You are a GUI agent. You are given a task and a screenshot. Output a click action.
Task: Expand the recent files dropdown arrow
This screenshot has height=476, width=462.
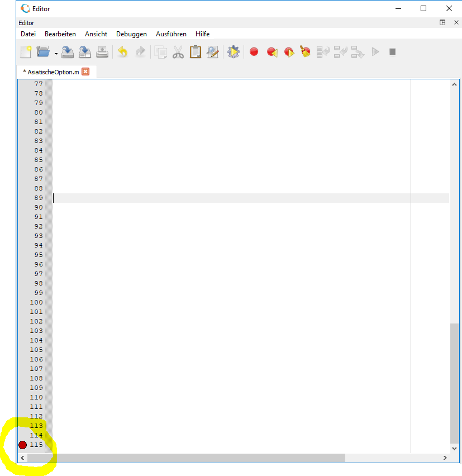point(56,53)
